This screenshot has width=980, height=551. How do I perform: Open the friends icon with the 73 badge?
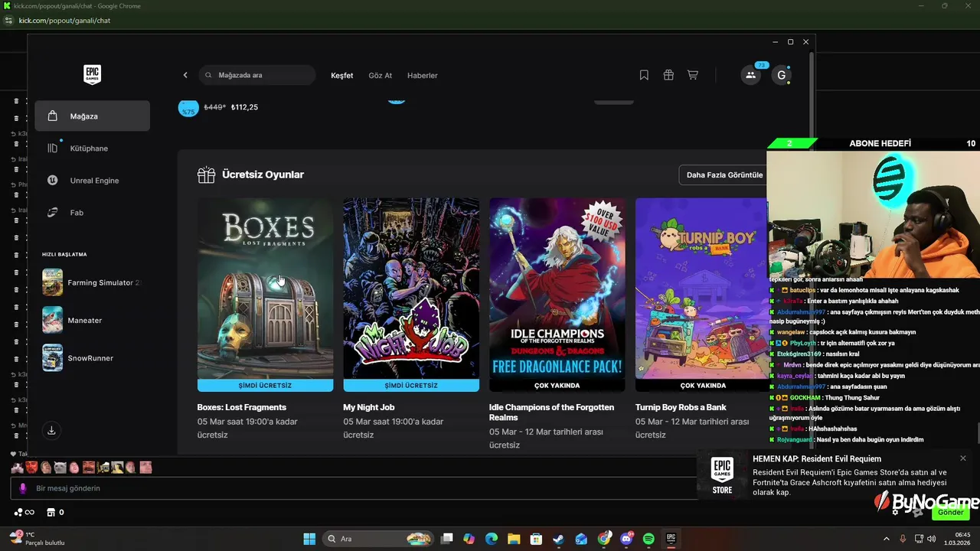point(751,75)
